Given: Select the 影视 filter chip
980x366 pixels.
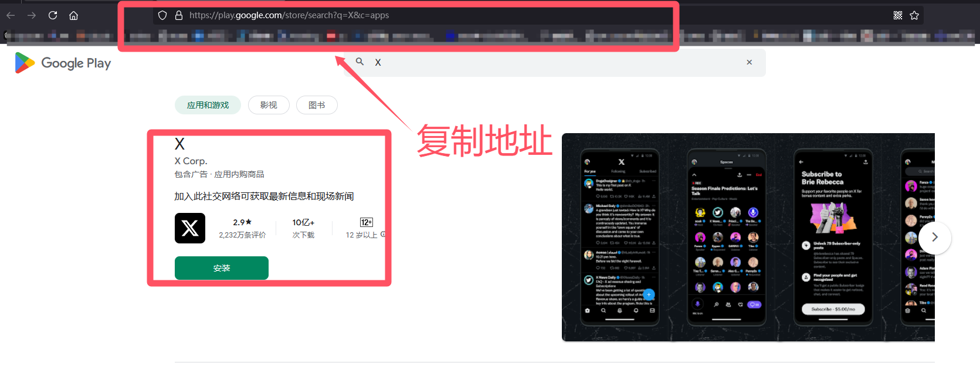Looking at the screenshot, I should pos(269,105).
